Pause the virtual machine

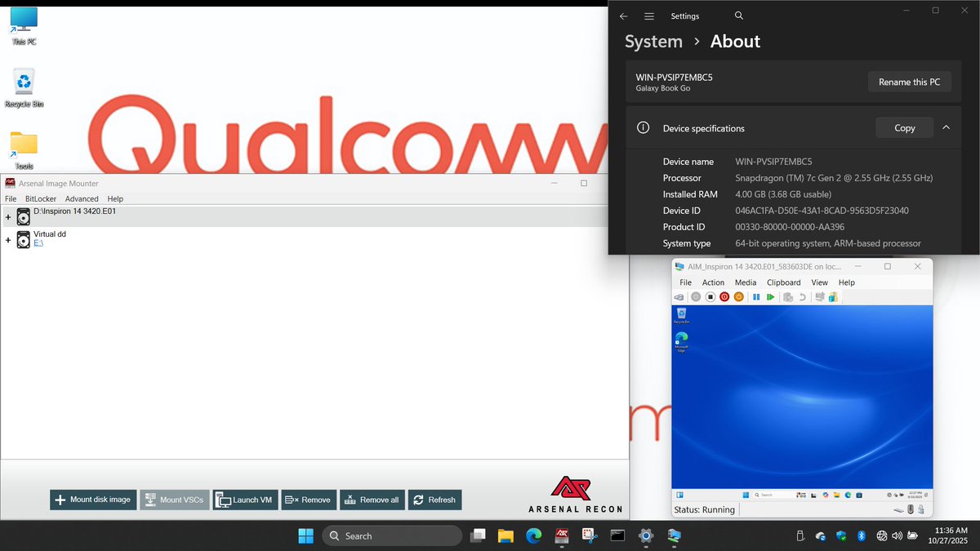coord(756,297)
